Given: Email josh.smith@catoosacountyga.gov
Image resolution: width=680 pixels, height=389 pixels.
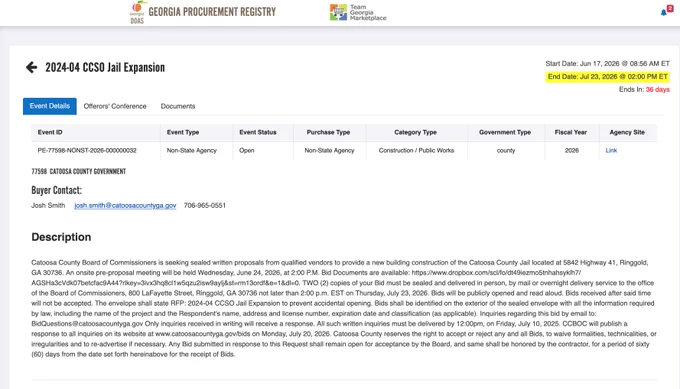Looking at the screenshot, I should (x=125, y=206).
